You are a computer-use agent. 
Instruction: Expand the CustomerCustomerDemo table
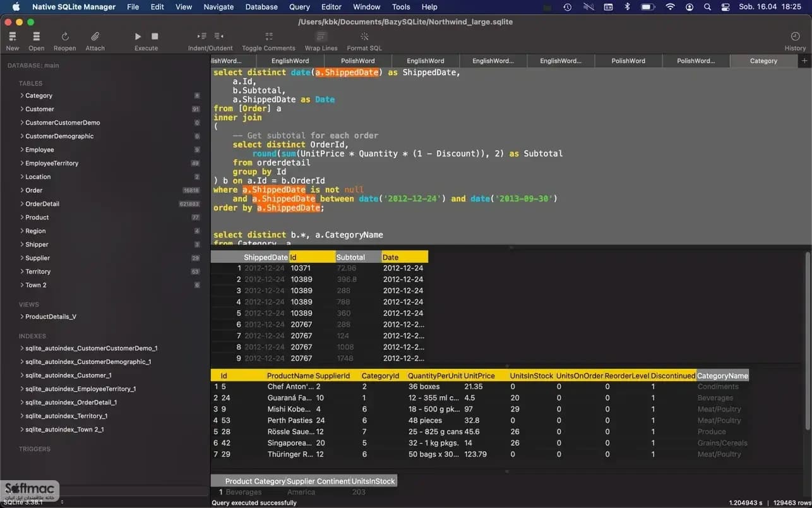21,123
